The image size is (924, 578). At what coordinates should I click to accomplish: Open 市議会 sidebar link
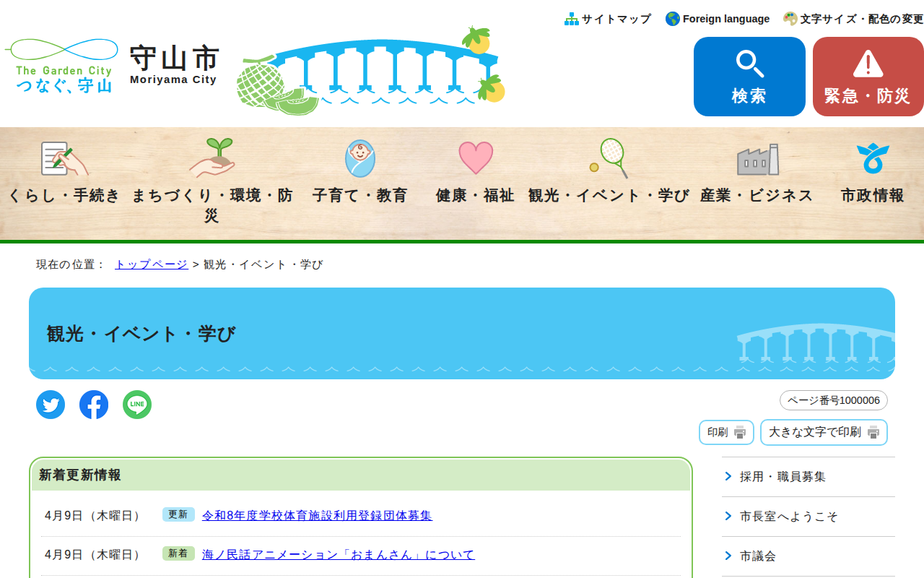(758, 556)
